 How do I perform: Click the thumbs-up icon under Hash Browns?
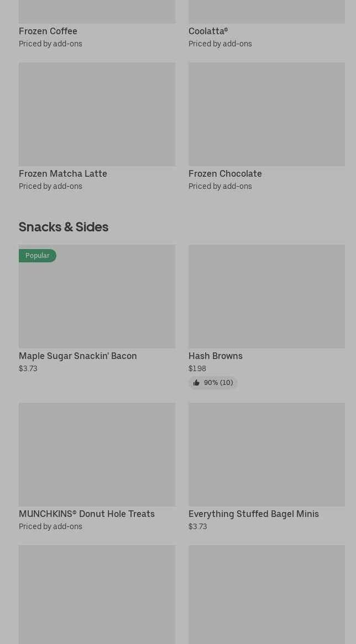[196, 383]
